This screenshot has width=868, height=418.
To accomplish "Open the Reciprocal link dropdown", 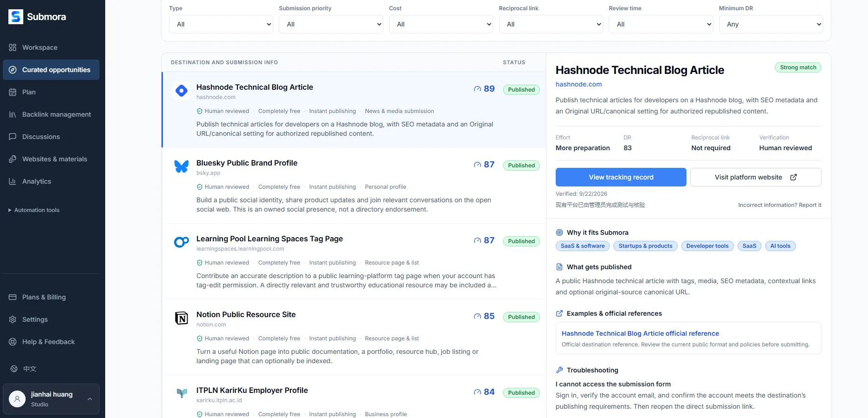I will (x=551, y=24).
